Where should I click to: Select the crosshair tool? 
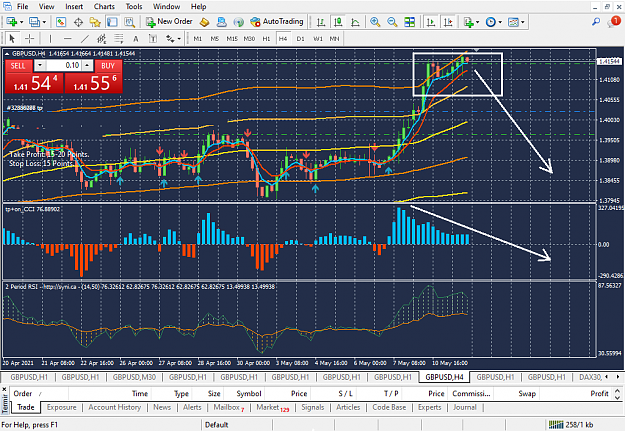point(29,38)
